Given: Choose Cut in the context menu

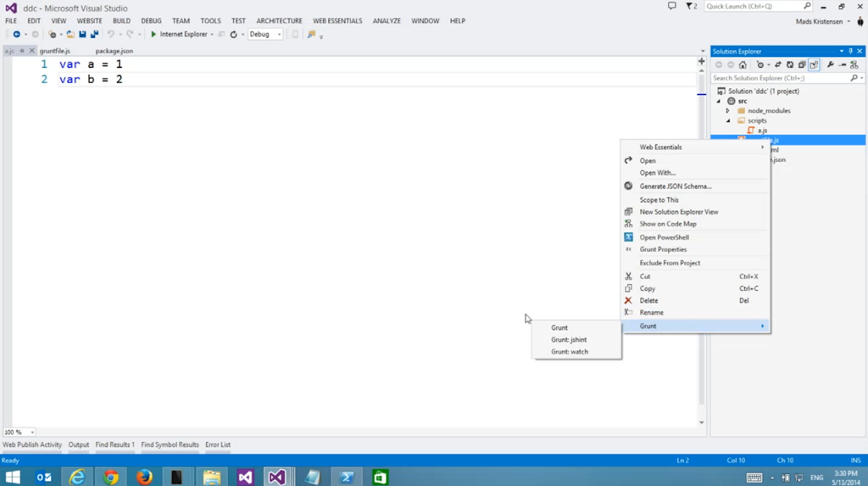Looking at the screenshot, I should pos(697,277).
